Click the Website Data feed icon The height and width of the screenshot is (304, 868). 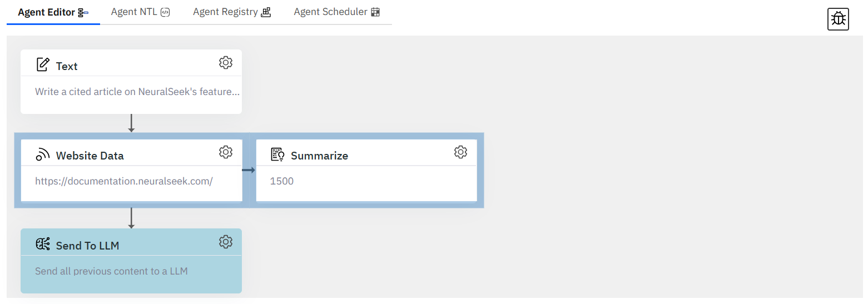43,155
